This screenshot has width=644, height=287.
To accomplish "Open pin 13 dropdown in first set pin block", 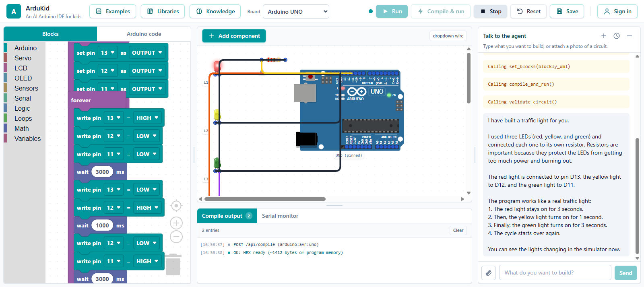I will pos(108,53).
